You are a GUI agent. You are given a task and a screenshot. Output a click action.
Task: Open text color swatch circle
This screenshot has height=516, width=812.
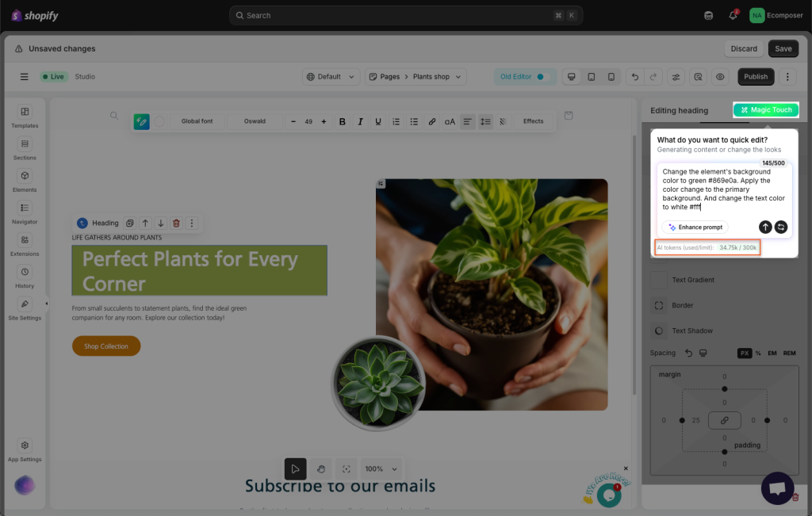click(x=159, y=121)
